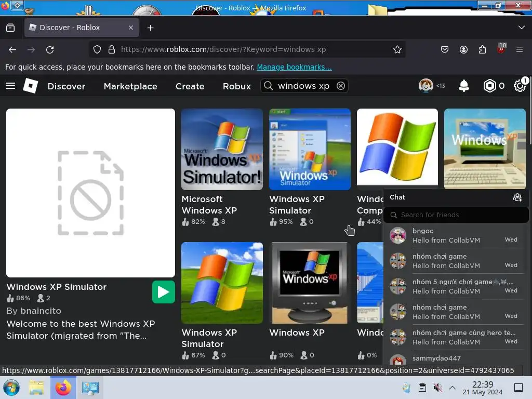This screenshot has width=532, height=399.
Task: Unmute the taskbar volume icon
Action: (x=437, y=388)
